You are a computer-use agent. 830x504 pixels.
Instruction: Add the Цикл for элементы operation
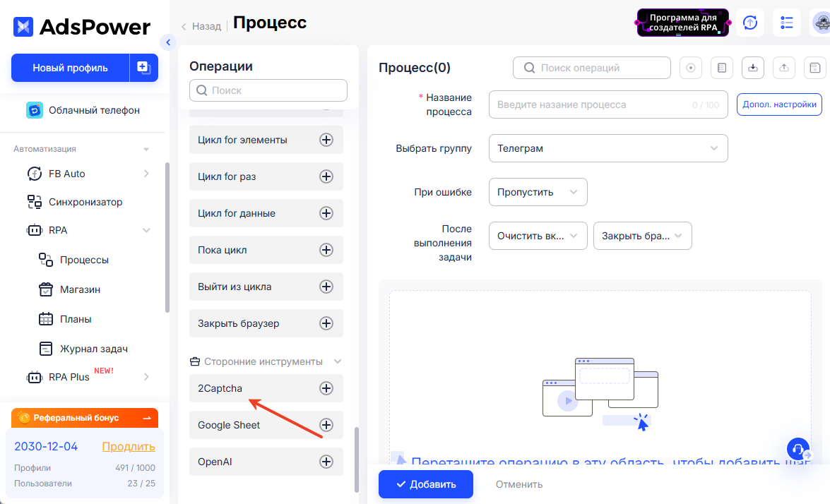click(326, 140)
